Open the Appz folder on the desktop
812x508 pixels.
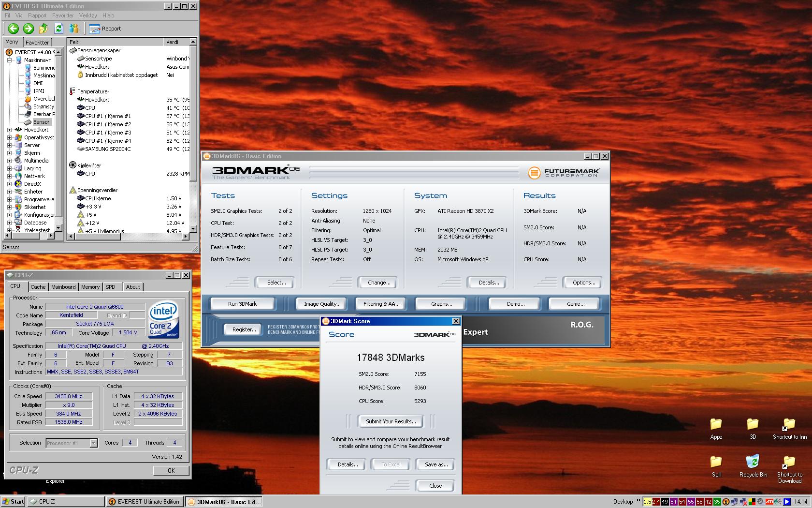716,428
